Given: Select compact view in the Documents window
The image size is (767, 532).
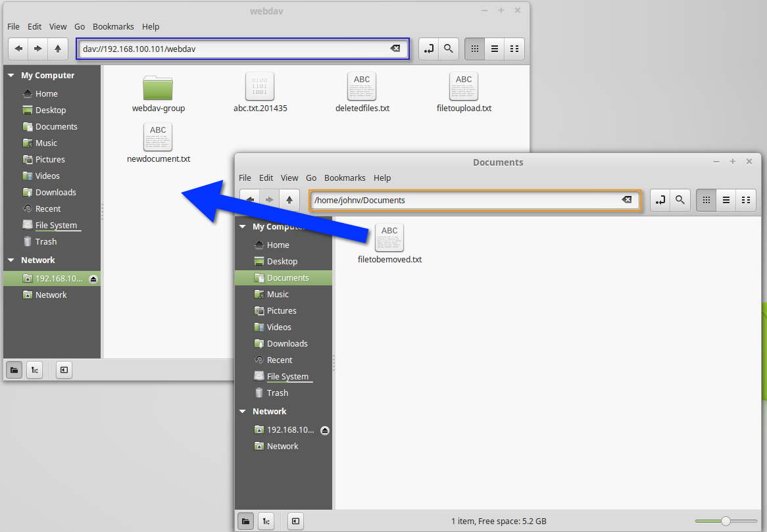Looking at the screenshot, I should tap(746, 200).
